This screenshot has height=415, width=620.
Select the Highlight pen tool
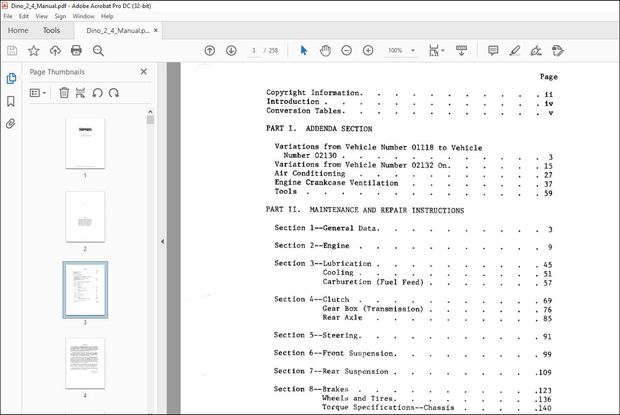[x=514, y=51]
